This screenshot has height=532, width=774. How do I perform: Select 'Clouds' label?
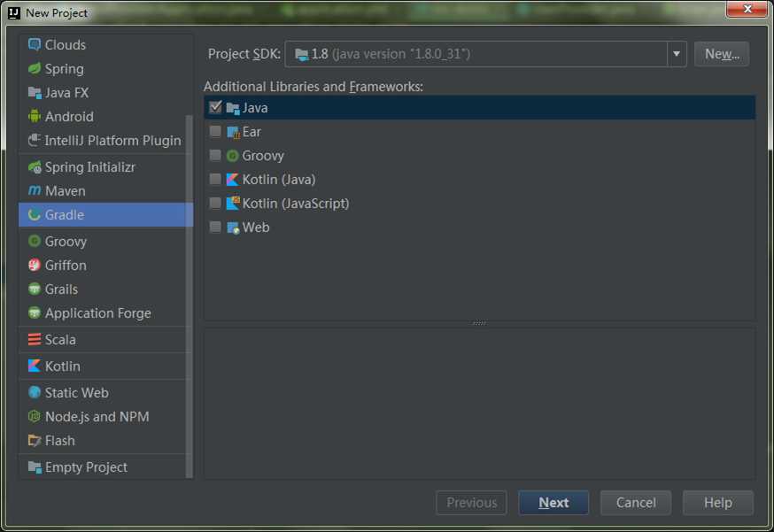[x=66, y=45]
